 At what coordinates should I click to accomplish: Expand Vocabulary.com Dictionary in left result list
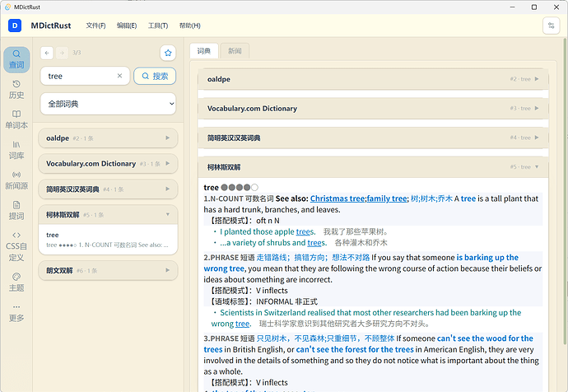[x=108, y=163]
